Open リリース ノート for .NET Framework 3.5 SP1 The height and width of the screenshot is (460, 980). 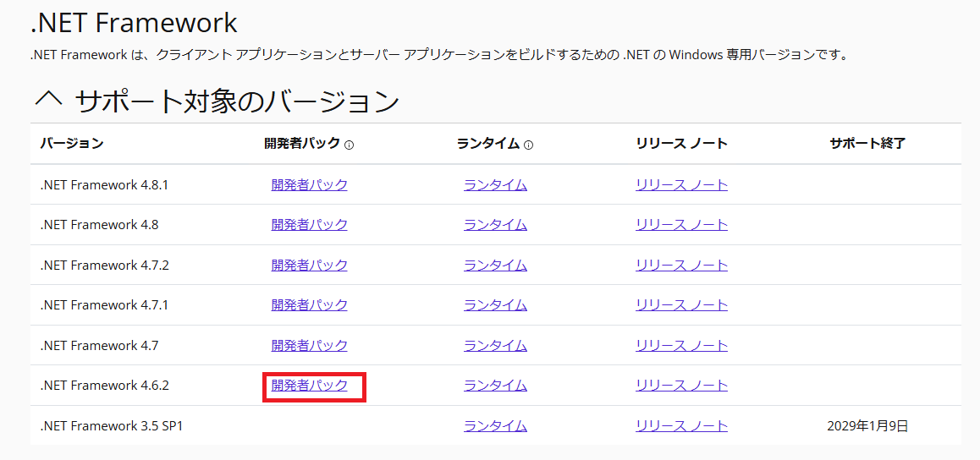pos(681,425)
